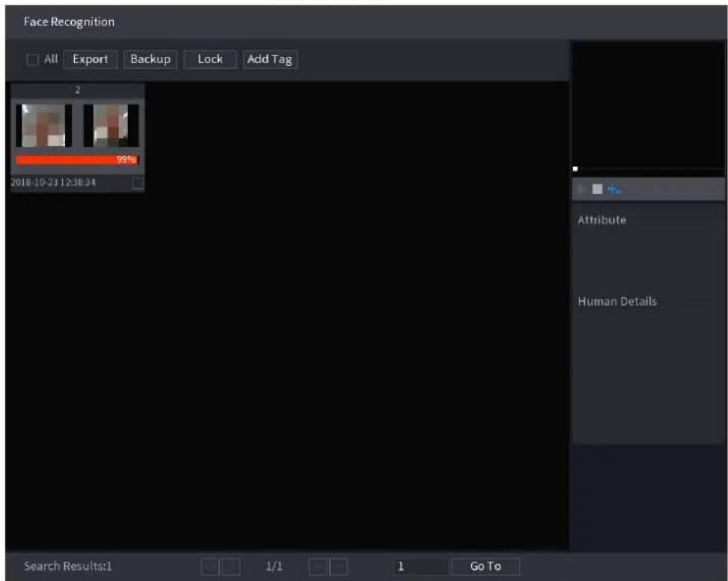Go to the next page of results

click(318, 567)
